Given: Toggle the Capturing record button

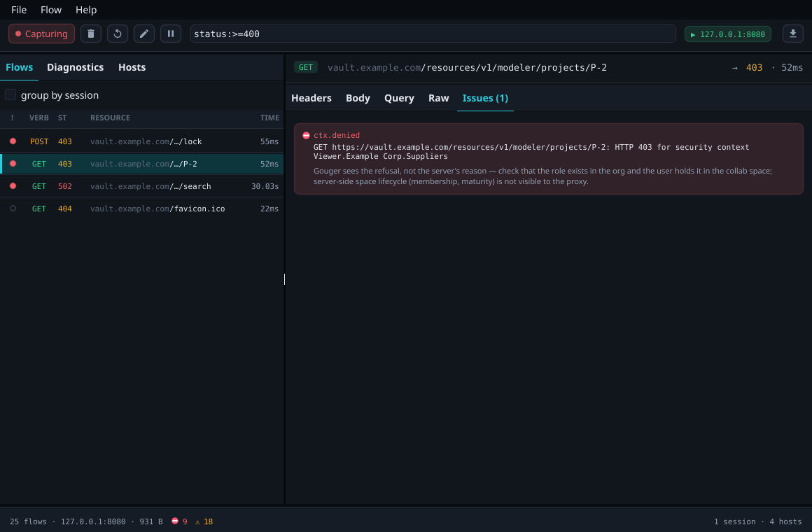Looking at the screenshot, I should (x=41, y=34).
